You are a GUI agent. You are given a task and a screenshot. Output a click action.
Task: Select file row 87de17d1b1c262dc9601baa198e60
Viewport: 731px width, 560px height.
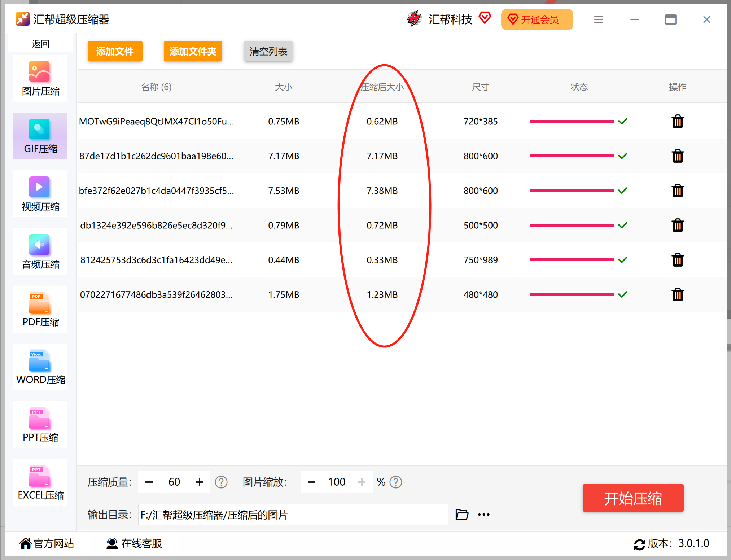coord(402,156)
